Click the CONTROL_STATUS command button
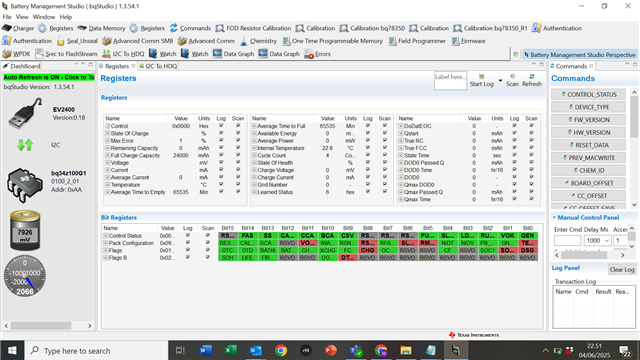 [x=588, y=94]
